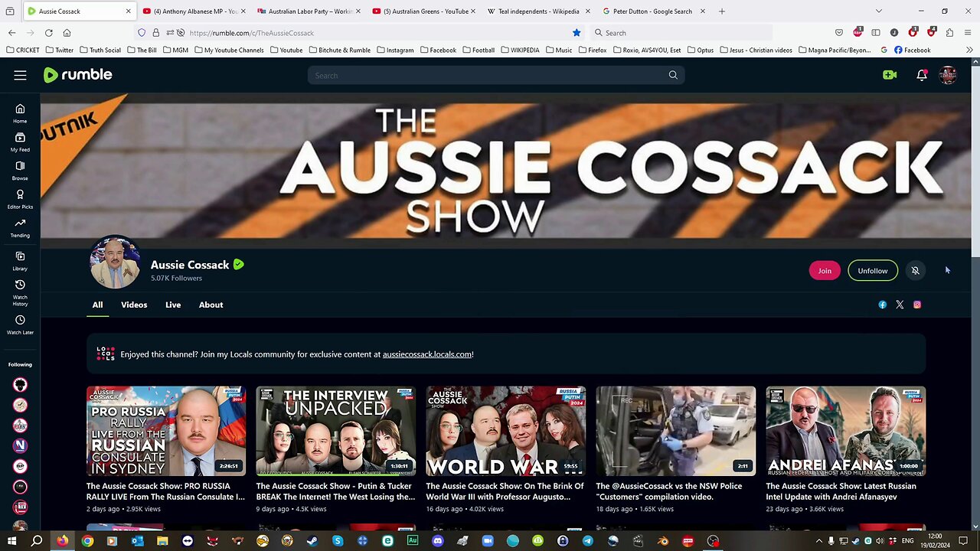Screen dimensions: 980x551
Task: Open Editor Picks in sidebar
Action: (20, 199)
